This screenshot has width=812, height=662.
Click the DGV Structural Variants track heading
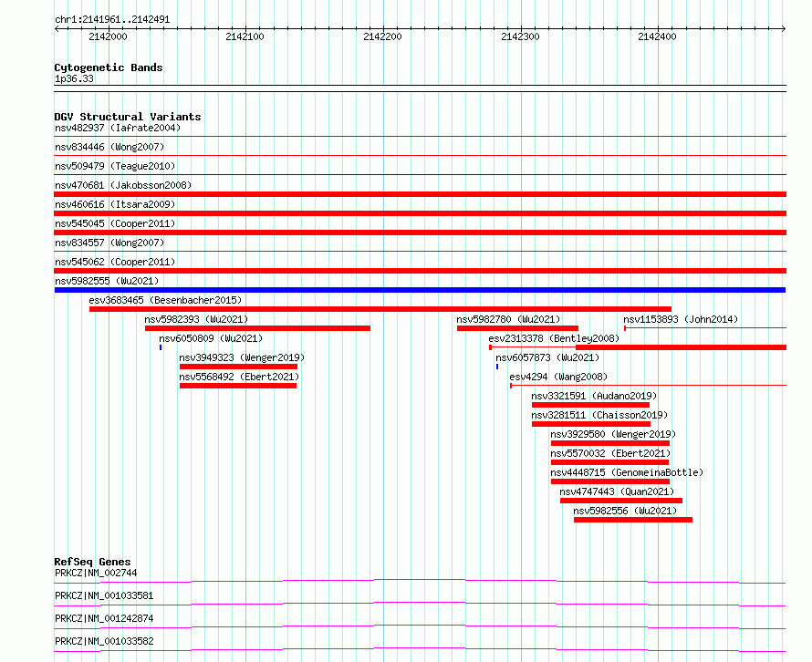pyautogui.click(x=128, y=117)
